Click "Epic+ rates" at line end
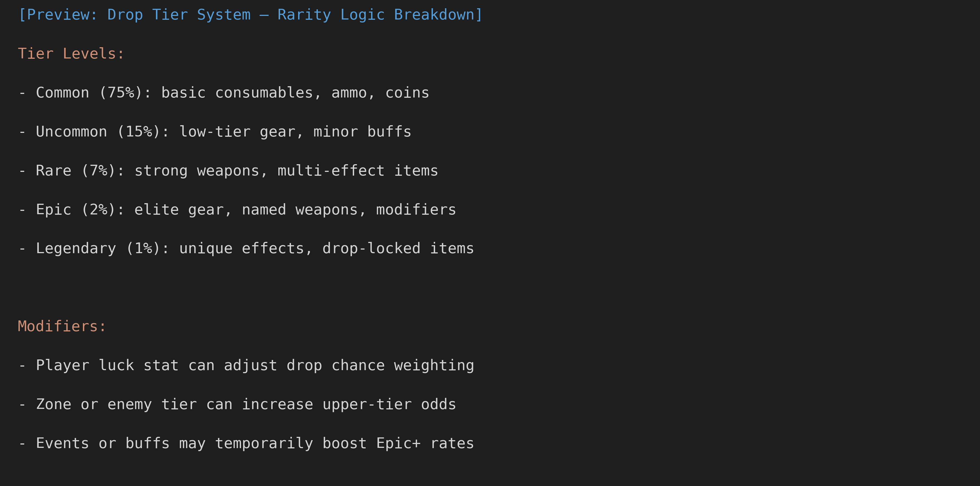This screenshot has width=980, height=486. [425, 443]
